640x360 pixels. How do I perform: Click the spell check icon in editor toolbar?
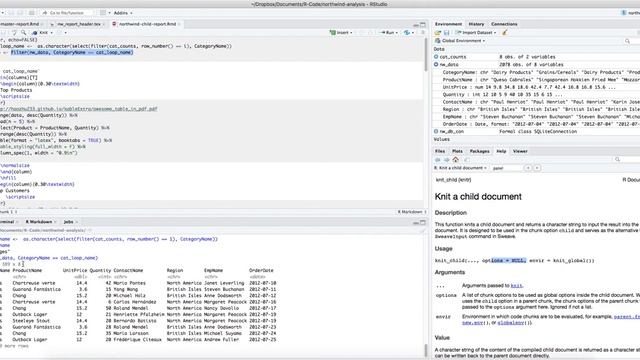14,32
